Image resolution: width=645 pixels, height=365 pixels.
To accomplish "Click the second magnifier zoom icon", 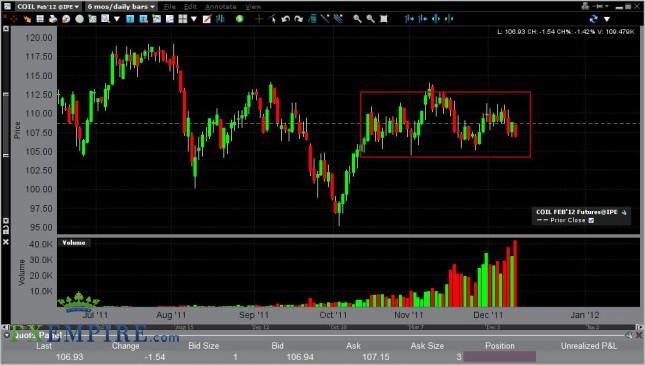I will (370, 19).
